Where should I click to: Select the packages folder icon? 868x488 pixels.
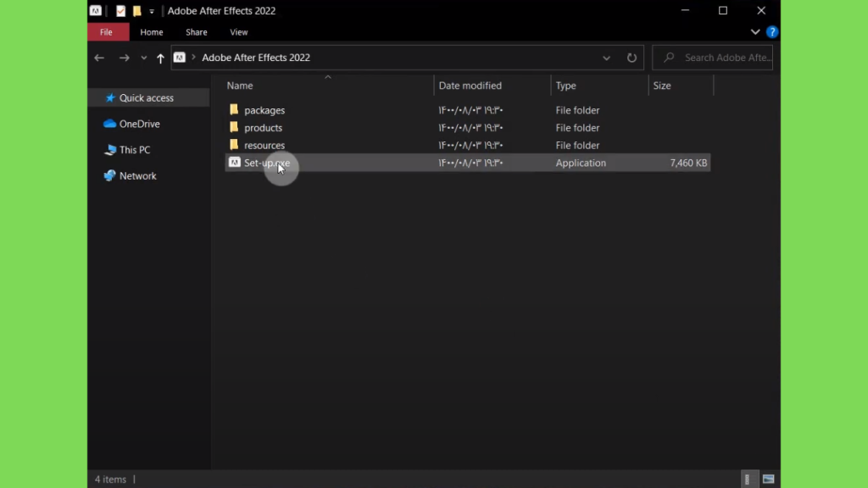(234, 109)
